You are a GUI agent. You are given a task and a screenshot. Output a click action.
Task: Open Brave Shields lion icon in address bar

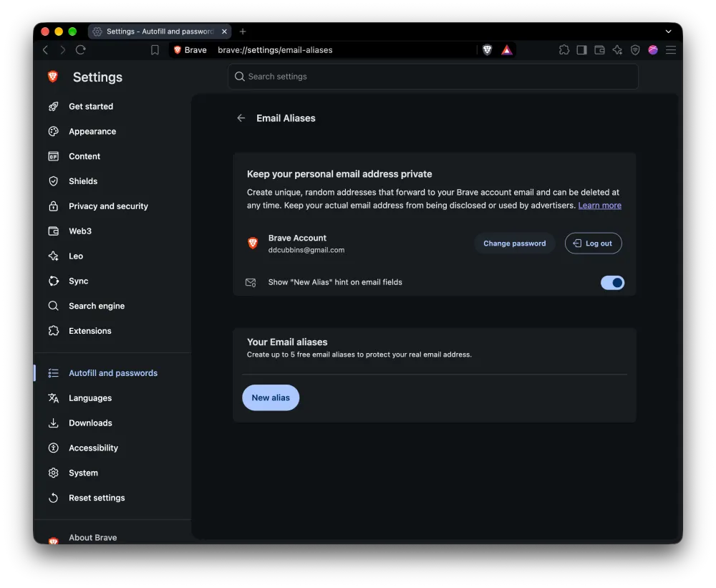[487, 50]
